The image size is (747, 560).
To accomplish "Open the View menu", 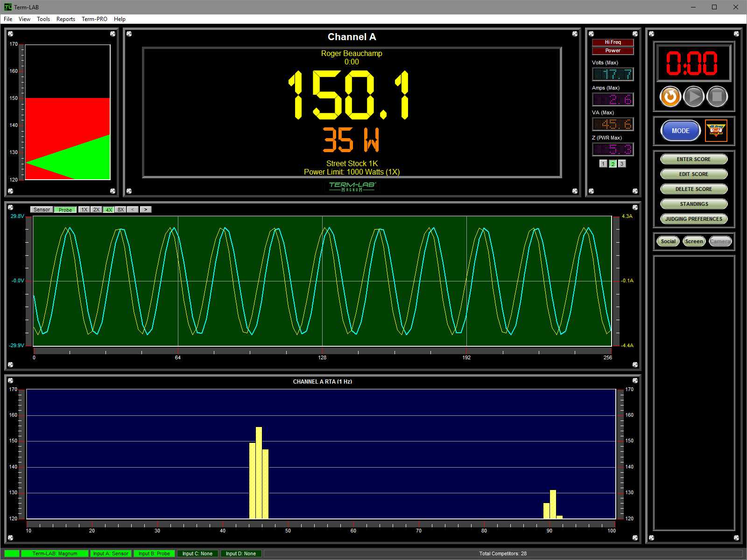I will pyautogui.click(x=24, y=19).
